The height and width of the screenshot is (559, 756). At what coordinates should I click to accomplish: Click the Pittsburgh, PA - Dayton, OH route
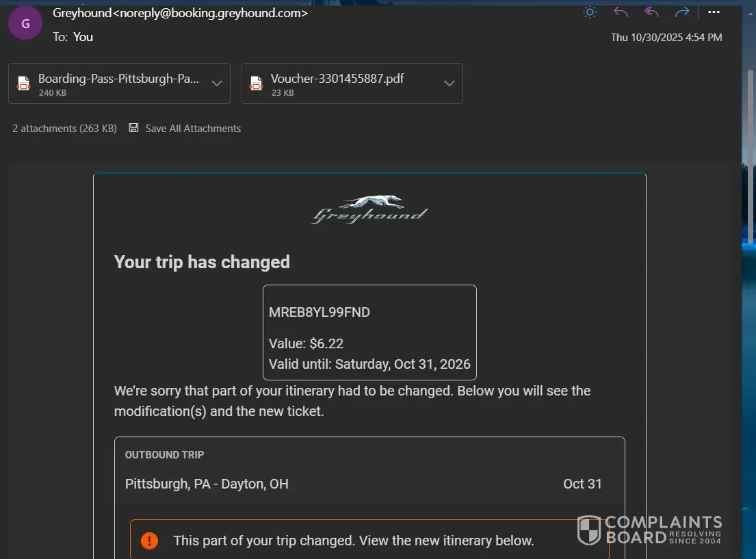(x=207, y=484)
